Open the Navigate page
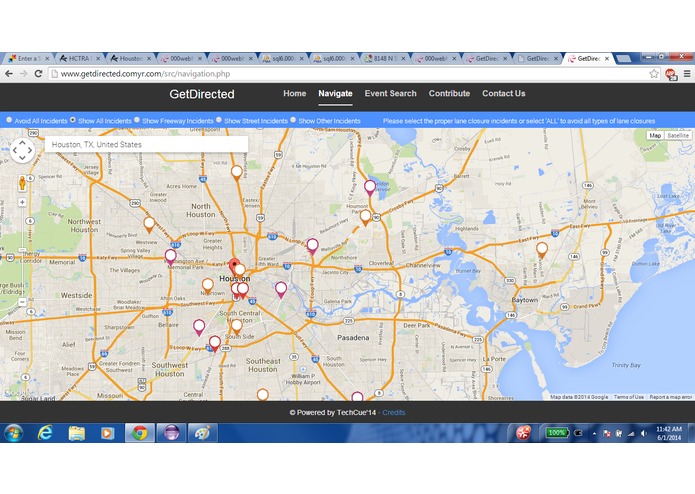The width and height of the screenshot is (695, 494). click(336, 93)
